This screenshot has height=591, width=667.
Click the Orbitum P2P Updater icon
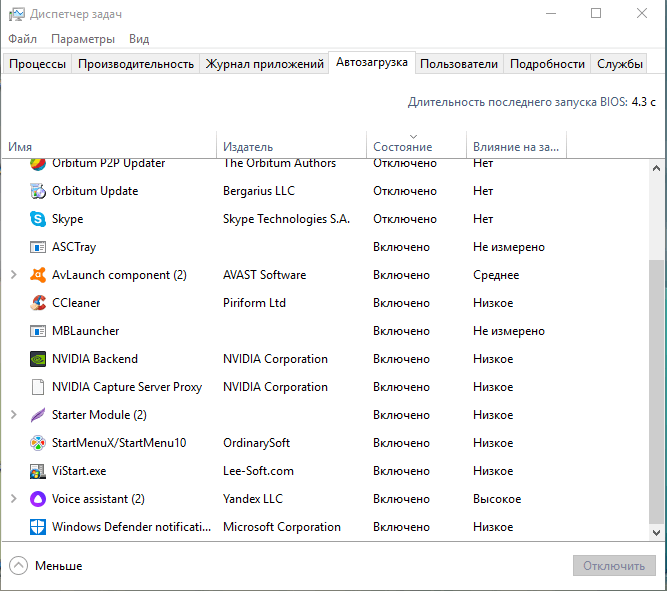38,165
